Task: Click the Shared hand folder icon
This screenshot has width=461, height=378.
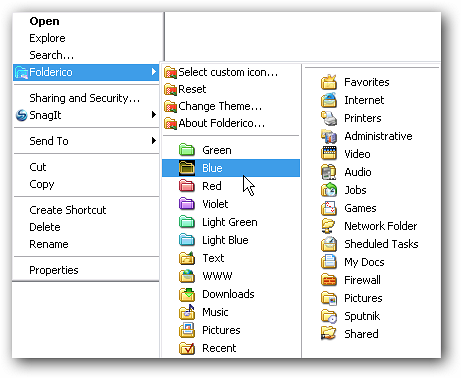Action: coord(329,334)
